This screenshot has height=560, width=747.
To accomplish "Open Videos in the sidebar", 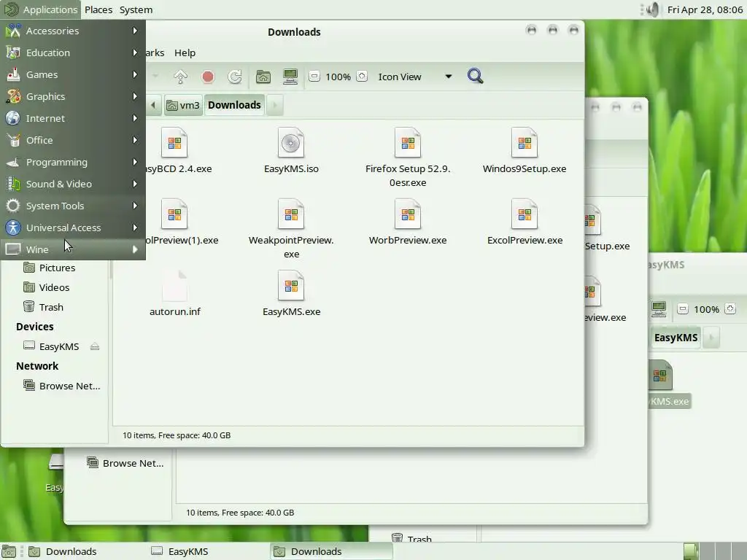I will click(54, 287).
